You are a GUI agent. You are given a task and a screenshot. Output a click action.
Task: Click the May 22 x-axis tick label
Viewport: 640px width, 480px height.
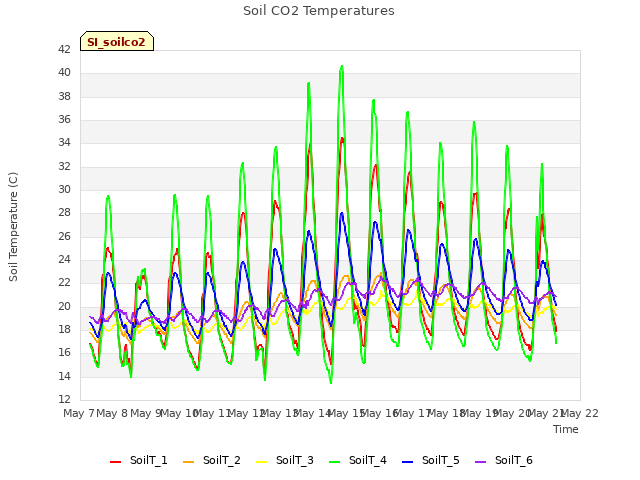click(580, 413)
